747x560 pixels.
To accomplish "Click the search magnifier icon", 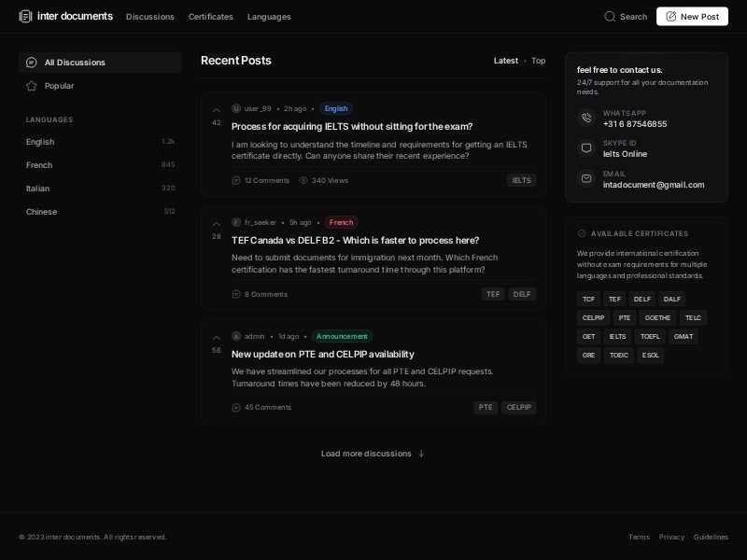I will [610, 16].
